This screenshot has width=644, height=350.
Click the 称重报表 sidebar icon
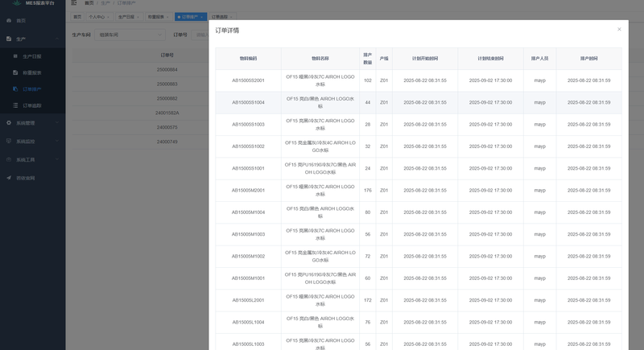click(15, 72)
